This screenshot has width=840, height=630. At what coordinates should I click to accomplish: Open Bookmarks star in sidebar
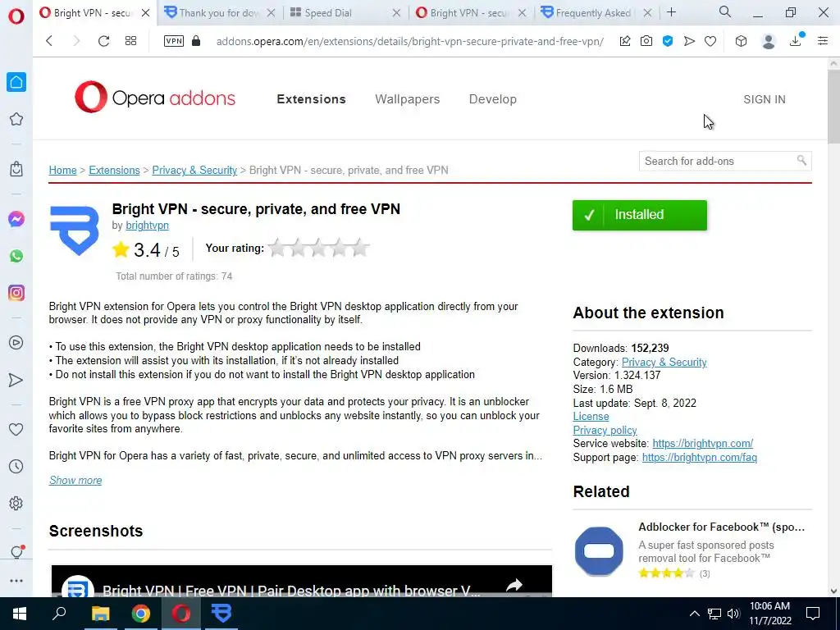pos(16,119)
